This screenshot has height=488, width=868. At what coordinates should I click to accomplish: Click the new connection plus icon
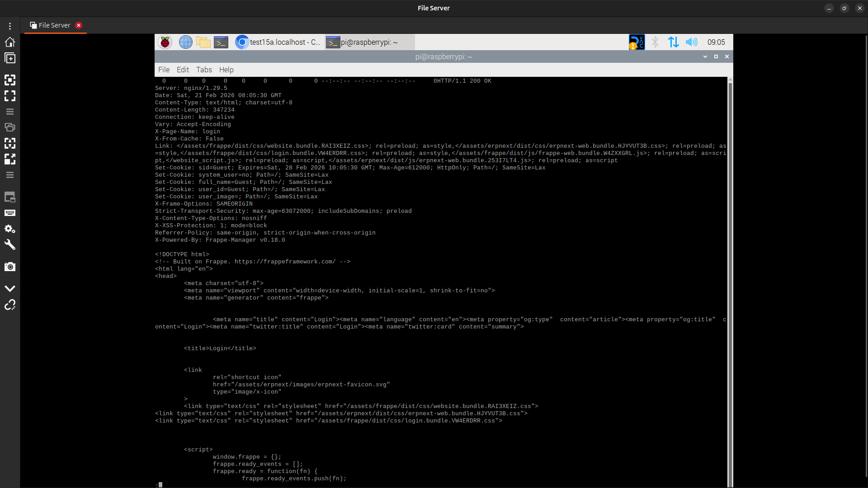pos(10,58)
